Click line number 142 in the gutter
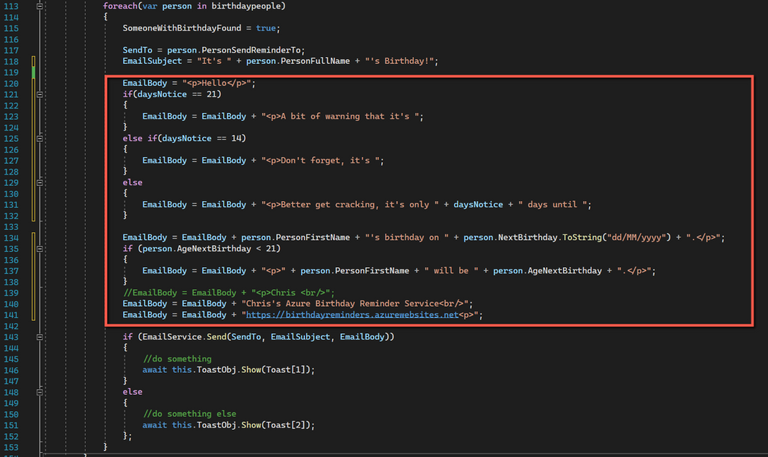Image resolution: width=768 pixels, height=457 pixels. coord(12,325)
